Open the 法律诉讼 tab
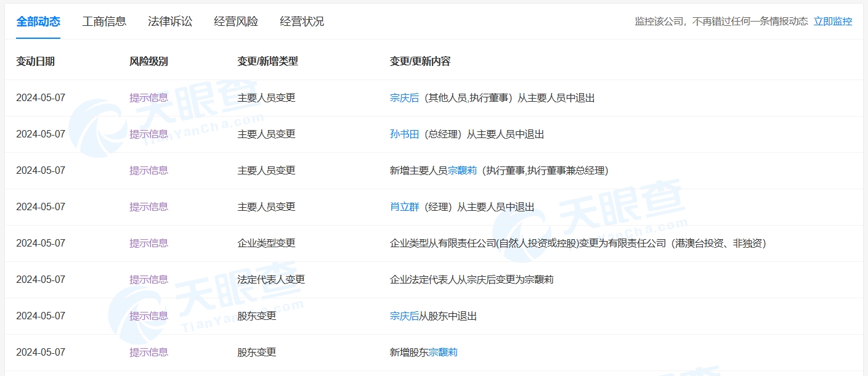 [170, 22]
